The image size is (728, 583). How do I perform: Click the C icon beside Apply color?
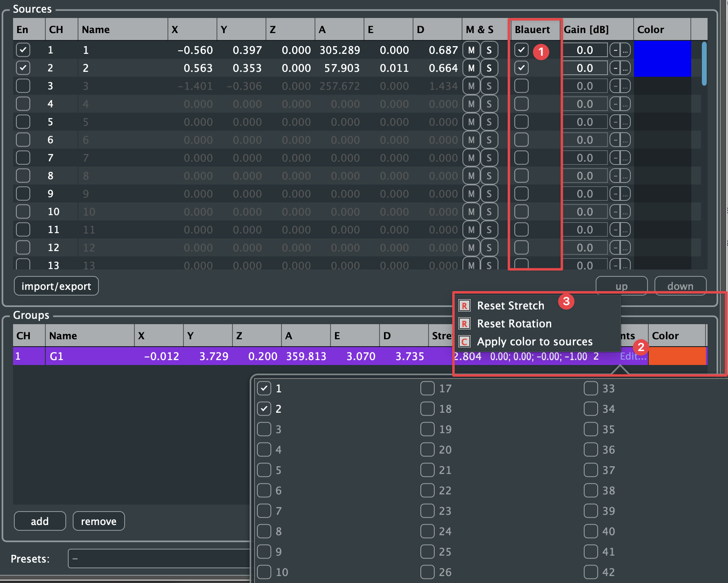click(x=464, y=342)
